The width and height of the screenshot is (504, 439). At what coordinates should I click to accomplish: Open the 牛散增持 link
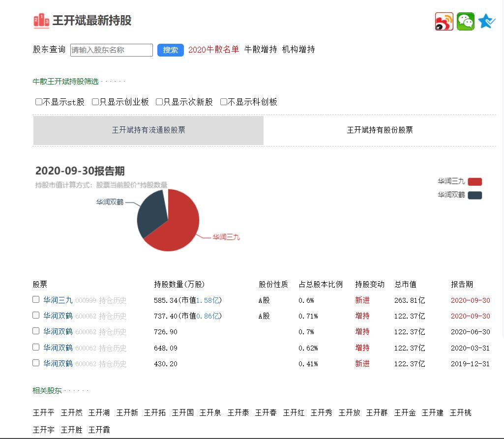(261, 50)
